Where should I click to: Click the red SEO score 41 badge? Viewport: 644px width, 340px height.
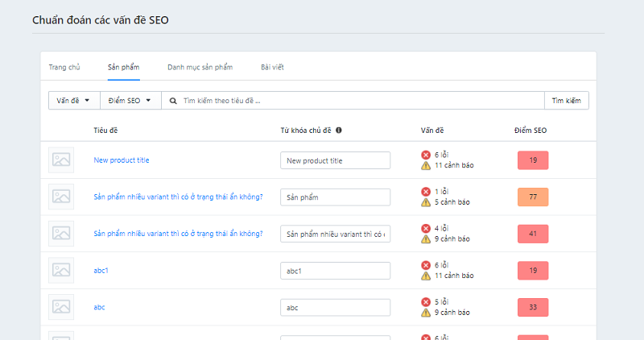[533, 234]
